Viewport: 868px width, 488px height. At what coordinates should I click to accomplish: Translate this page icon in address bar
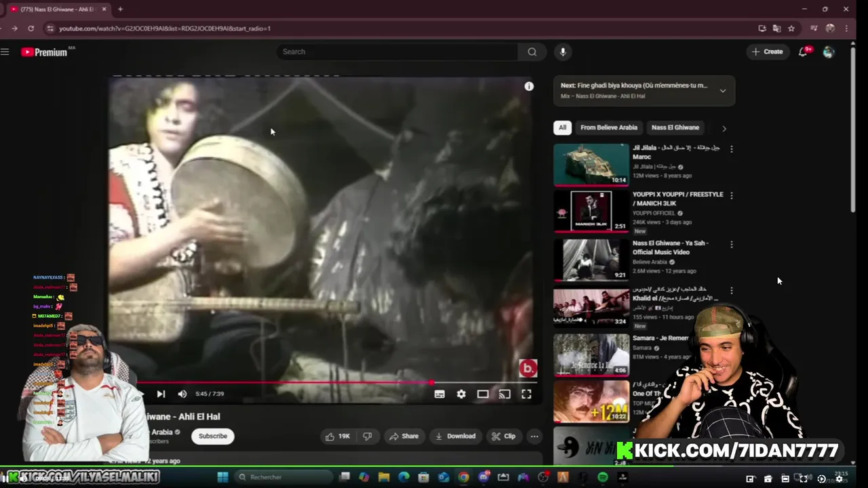point(776,28)
